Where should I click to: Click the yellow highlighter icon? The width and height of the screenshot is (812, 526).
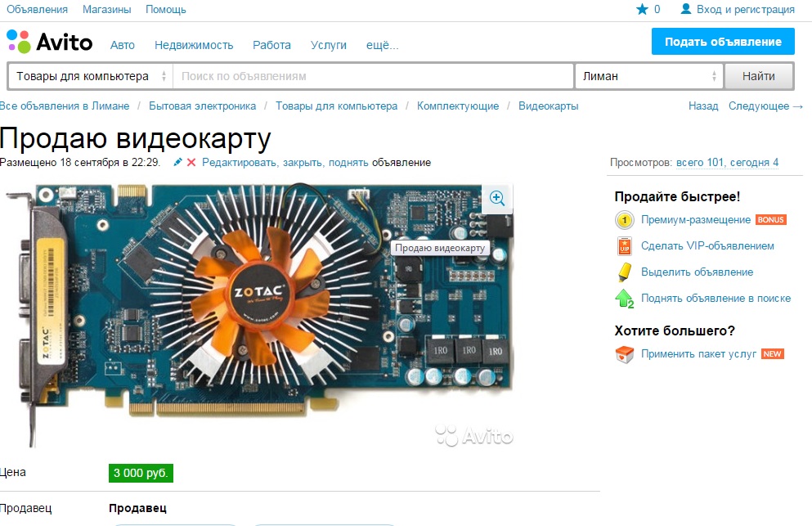[x=625, y=272]
